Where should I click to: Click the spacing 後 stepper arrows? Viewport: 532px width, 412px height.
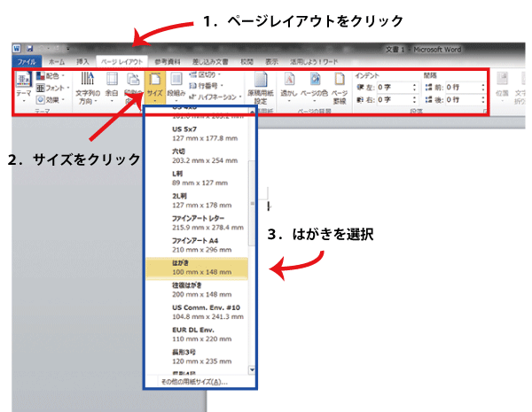(x=483, y=100)
